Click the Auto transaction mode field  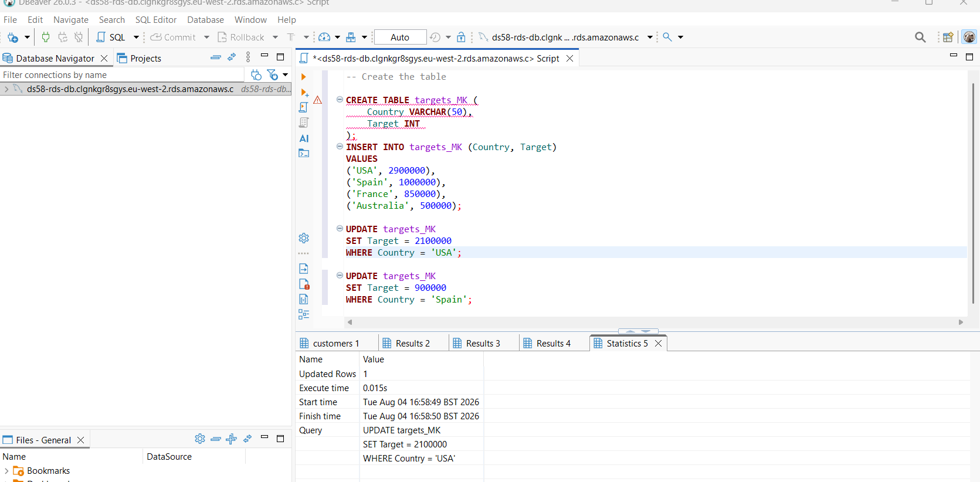[x=400, y=37]
